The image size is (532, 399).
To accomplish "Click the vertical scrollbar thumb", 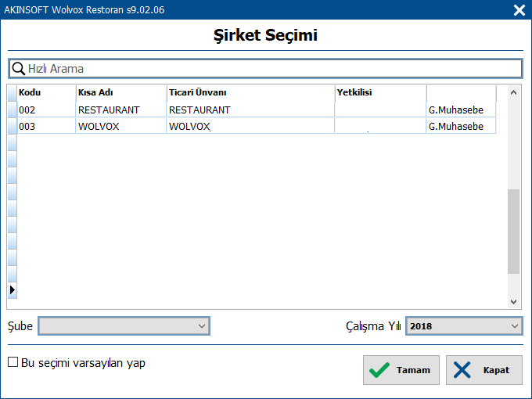I will [x=513, y=232].
